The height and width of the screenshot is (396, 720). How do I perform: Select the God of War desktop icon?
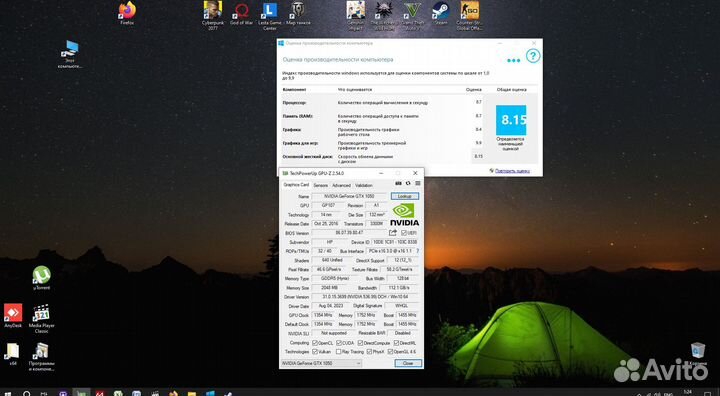click(x=242, y=13)
